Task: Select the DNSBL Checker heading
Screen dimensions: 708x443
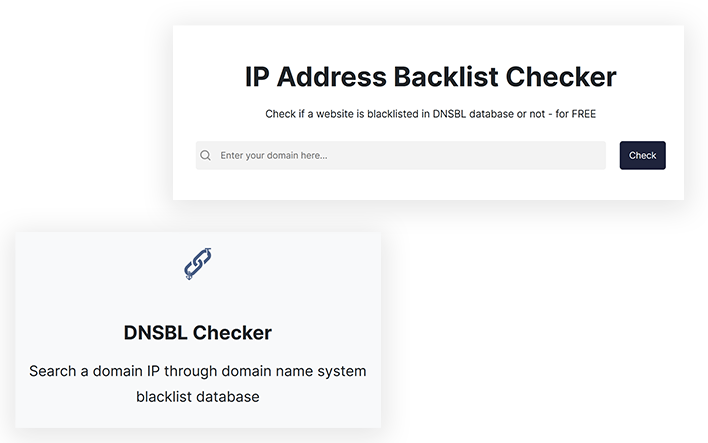Action: (198, 333)
